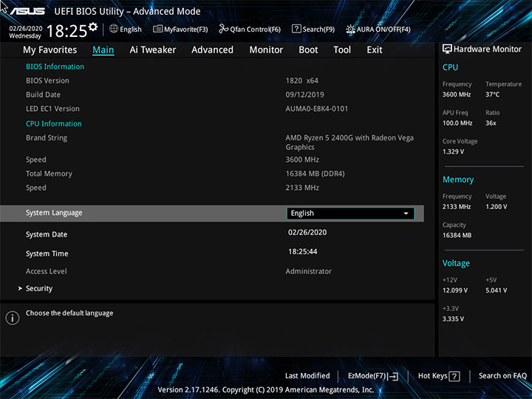532x399 pixels.
Task: Click the Core Voltage value 1.329 V
Action: tap(453, 151)
